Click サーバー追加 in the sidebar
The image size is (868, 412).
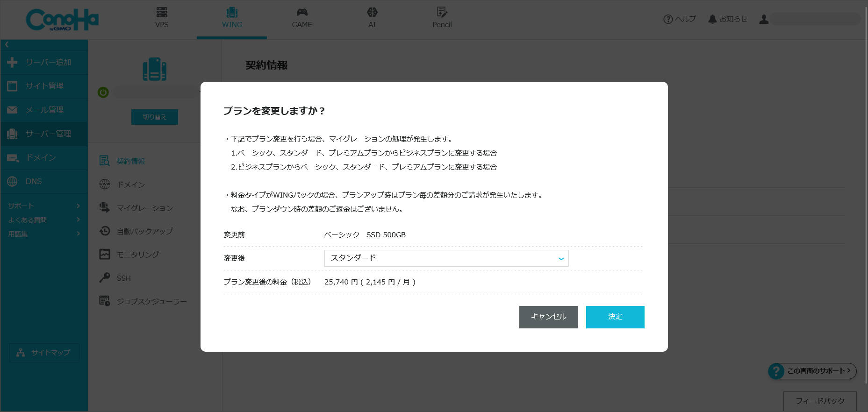pyautogui.click(x=44, y=63)
